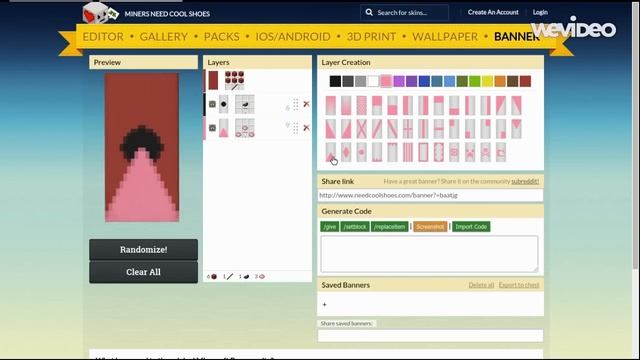Image resolution: width=640 pixels, height=360 pixels.
Task: Choose the top-left square corner pattern
Action: 454,129
